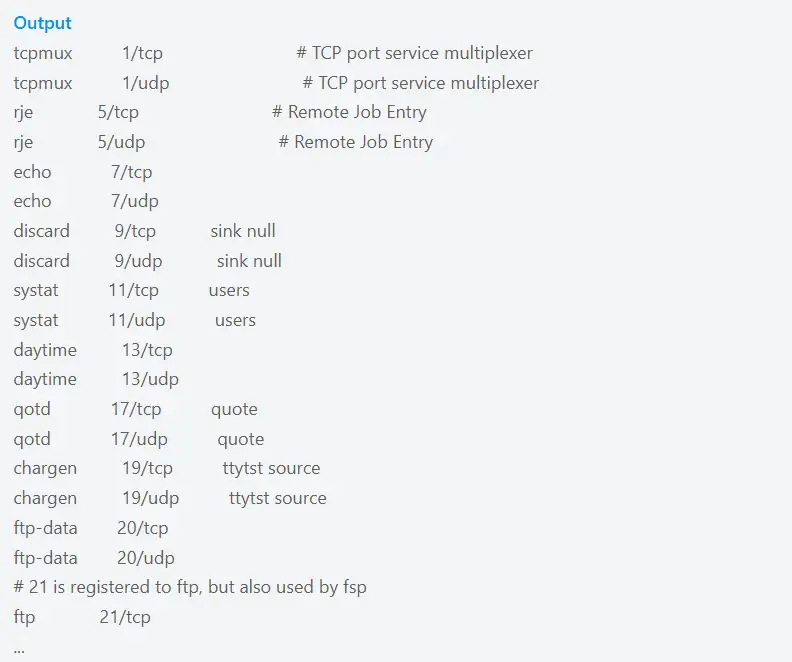The width and height of the screenshot is (792, 662).
Task: Click the 13/udp daytime port text
Action: tap(150, 379)
